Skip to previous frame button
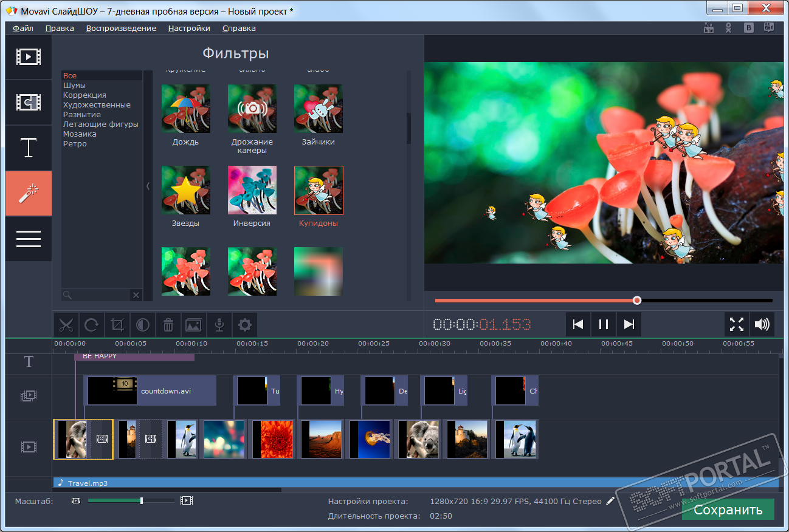Screen dimensions: 789x532 pyautogui.click(x=578, y=324)
